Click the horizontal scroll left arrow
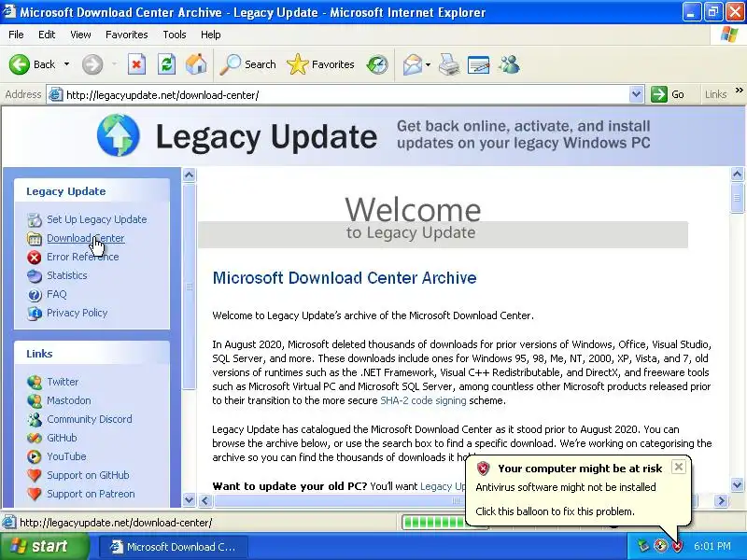This screenshot has height=560, width=747. click(205, 500)
